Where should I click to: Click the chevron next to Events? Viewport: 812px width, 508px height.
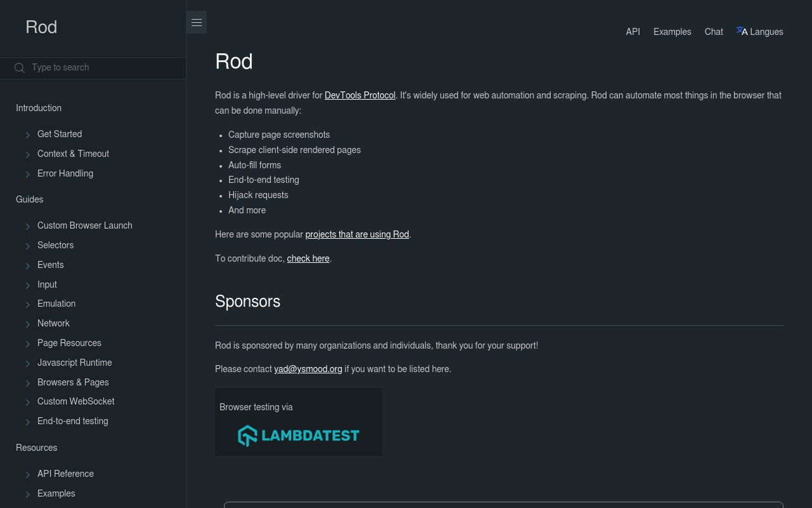click(x=28, y=265)
